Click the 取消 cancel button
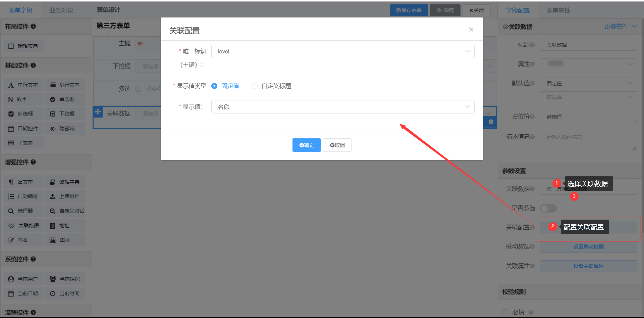Viewport: 644px width, 318px height. [337, 145]
